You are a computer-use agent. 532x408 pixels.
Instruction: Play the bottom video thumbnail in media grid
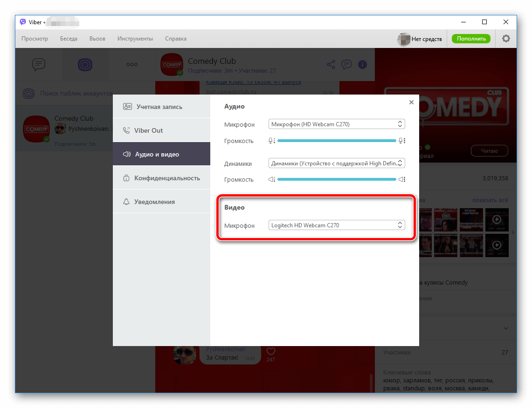click(x=497, y=245)
